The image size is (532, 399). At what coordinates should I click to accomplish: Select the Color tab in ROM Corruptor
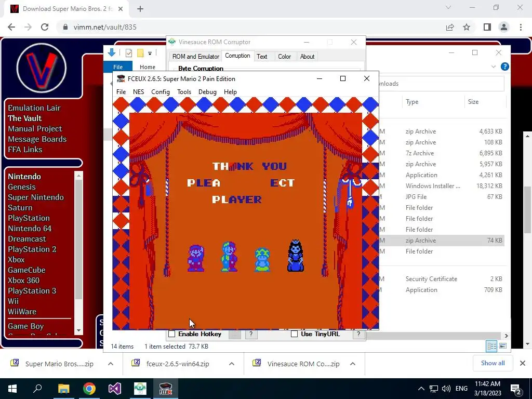coord(284,57)
